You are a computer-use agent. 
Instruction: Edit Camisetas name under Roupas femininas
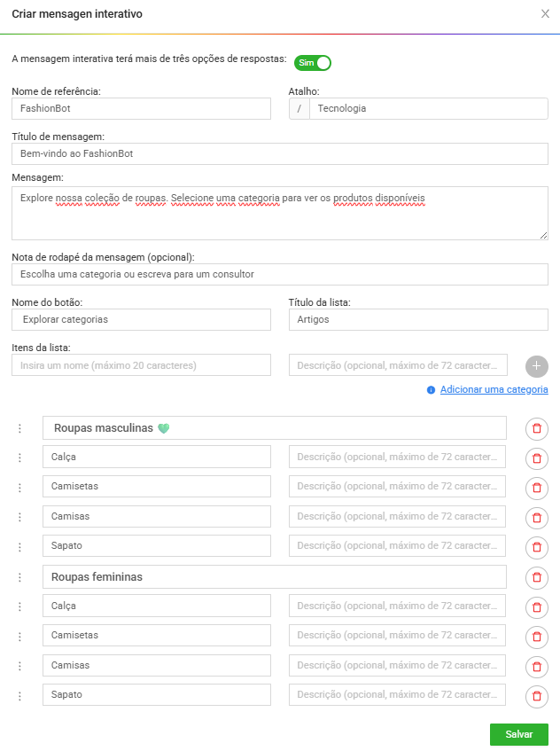tap(157, 636)
